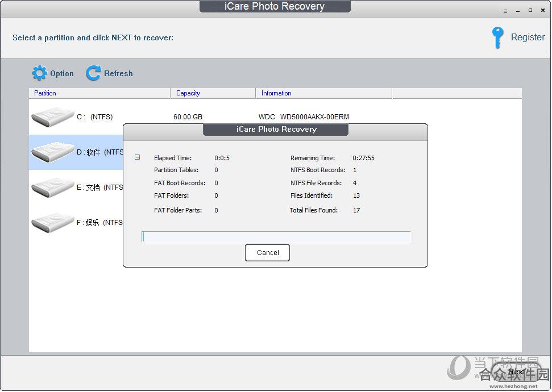552x392 pixels.
Task: Click the Refresh arrow icon
Action: click(x=93, y=73)
